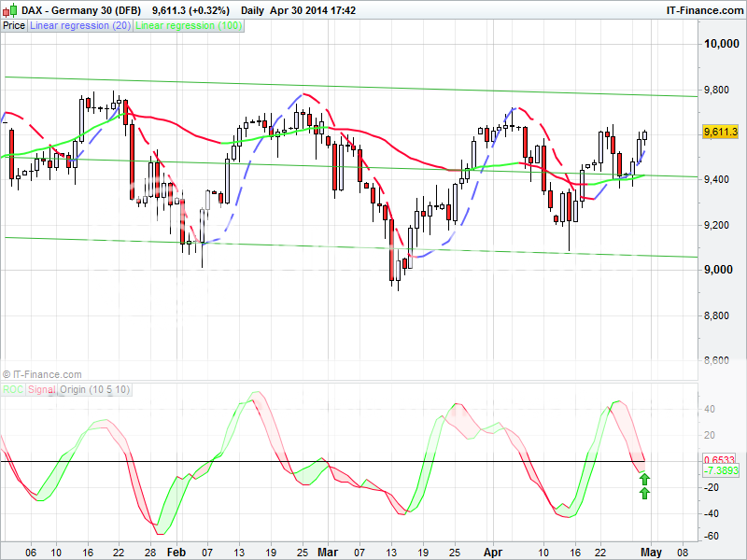This screenshot has width=747, height=560.
Task: Select the Linear regression (100) label
Action: point(189,26)
